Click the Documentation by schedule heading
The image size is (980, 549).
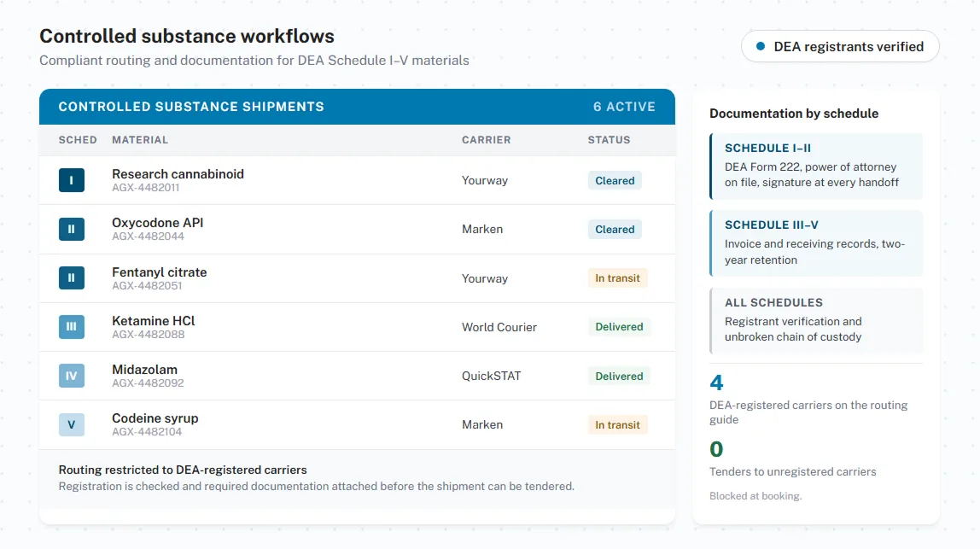tap(794, 114)
